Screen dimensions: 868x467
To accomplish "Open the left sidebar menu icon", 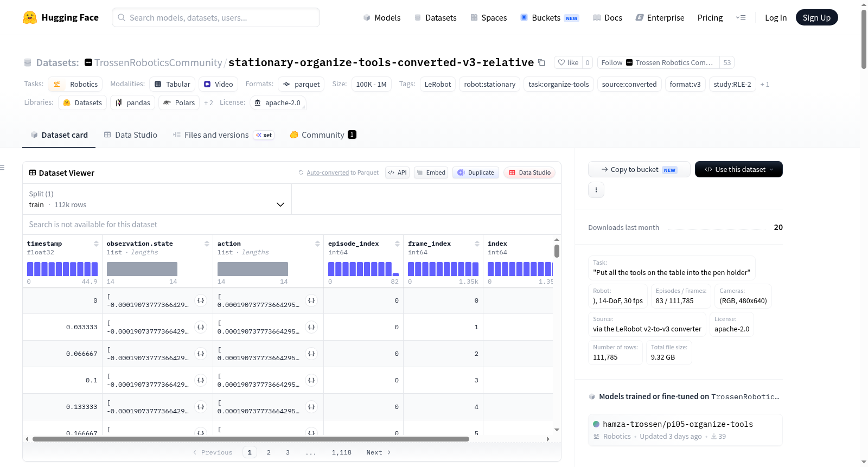I will coord(3,168).
